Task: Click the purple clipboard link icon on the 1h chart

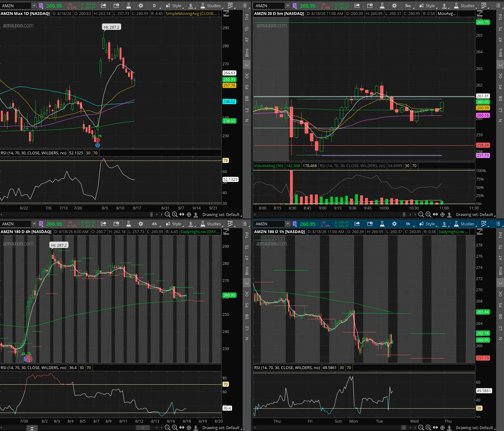Action: (294, 224)
